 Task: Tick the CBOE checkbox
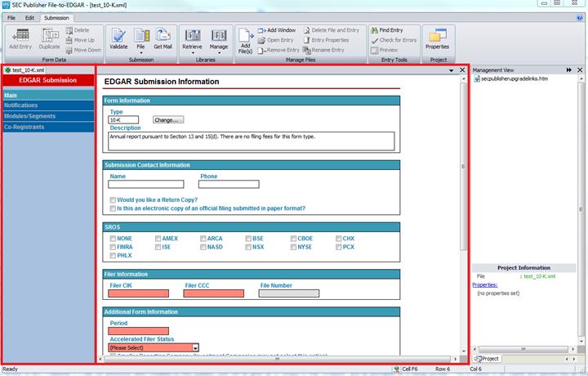293,239
